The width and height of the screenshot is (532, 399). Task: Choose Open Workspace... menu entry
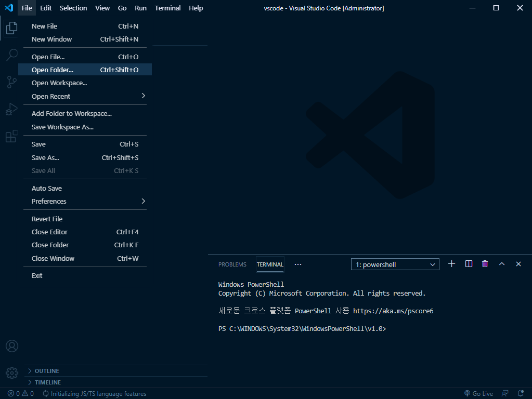point(85,83)
